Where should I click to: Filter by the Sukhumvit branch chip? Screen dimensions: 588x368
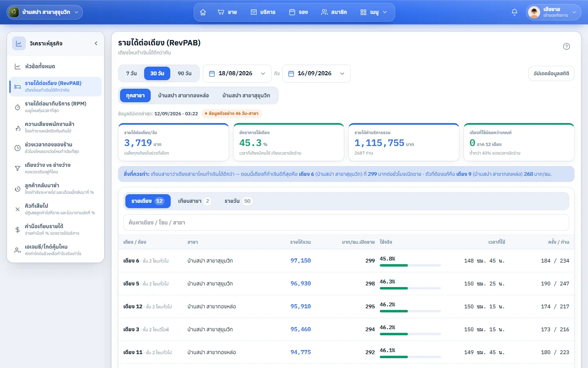[246, 96]
